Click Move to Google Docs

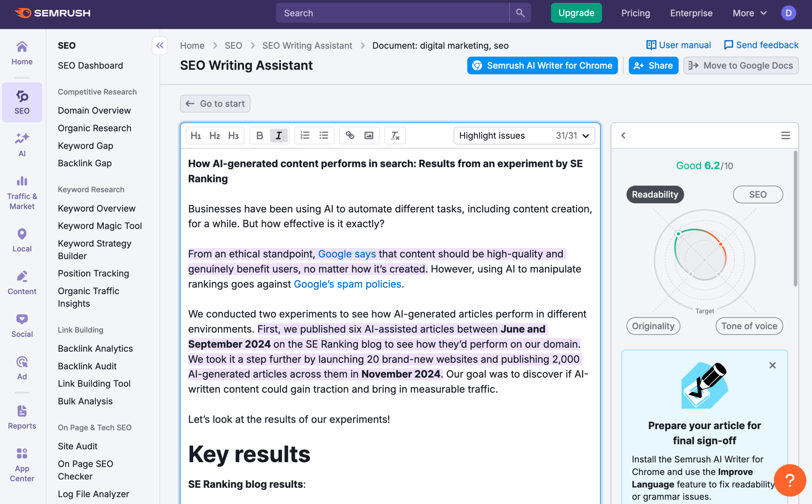click(741, 66)
